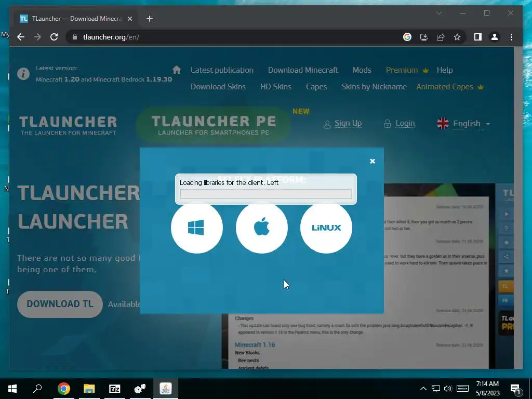This screenshot has height=399, width=532.
Task: Open the Chrome profile menu
Action: (x=495, y=37)
